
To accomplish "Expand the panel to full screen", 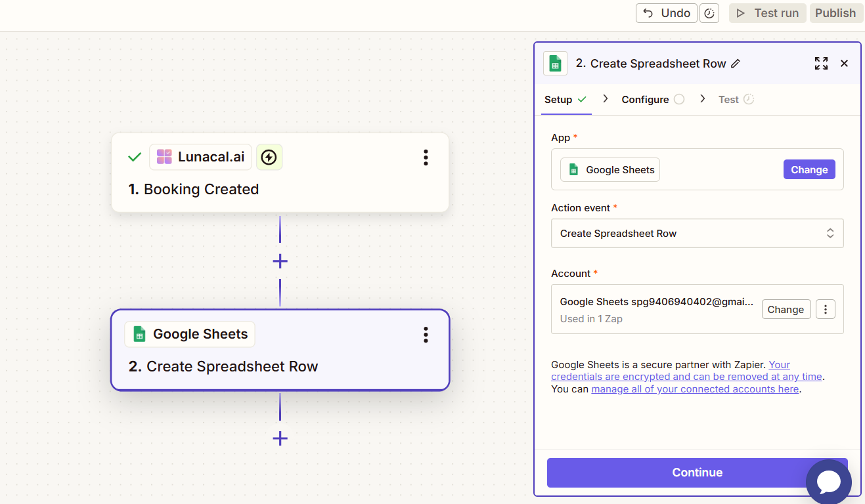I will click(x=821, y=63).
